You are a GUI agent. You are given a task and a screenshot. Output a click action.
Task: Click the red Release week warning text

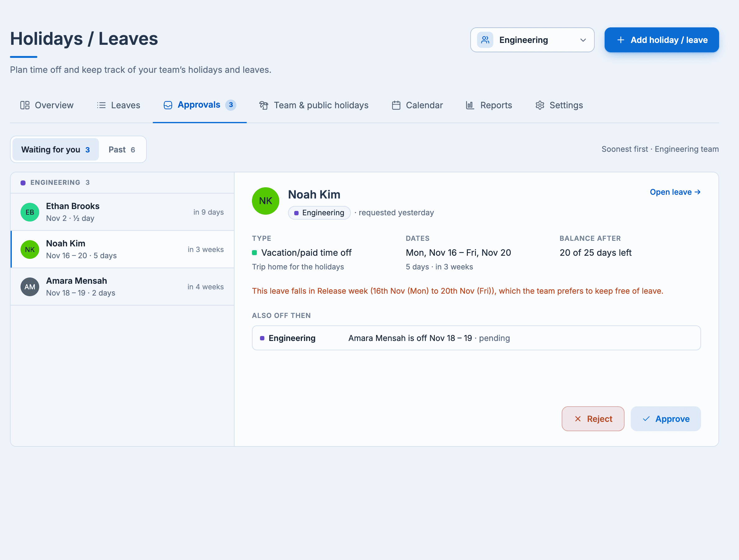point(457,291)
